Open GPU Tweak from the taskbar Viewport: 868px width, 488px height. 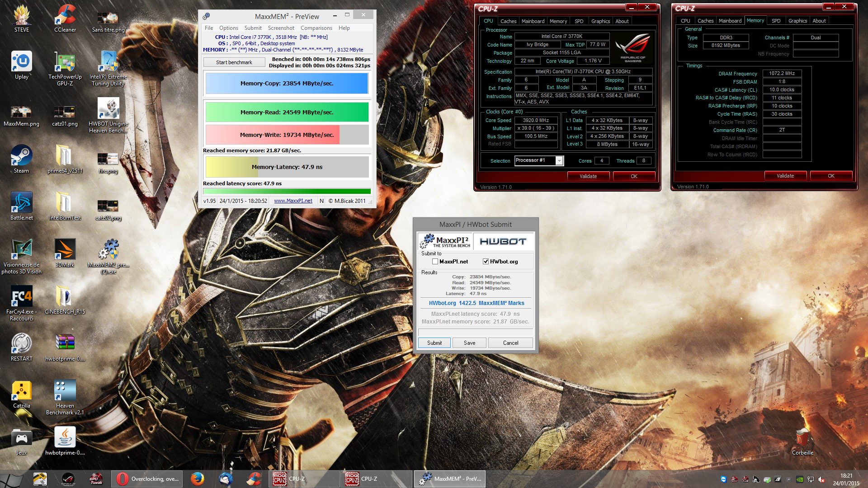point(96,479)
